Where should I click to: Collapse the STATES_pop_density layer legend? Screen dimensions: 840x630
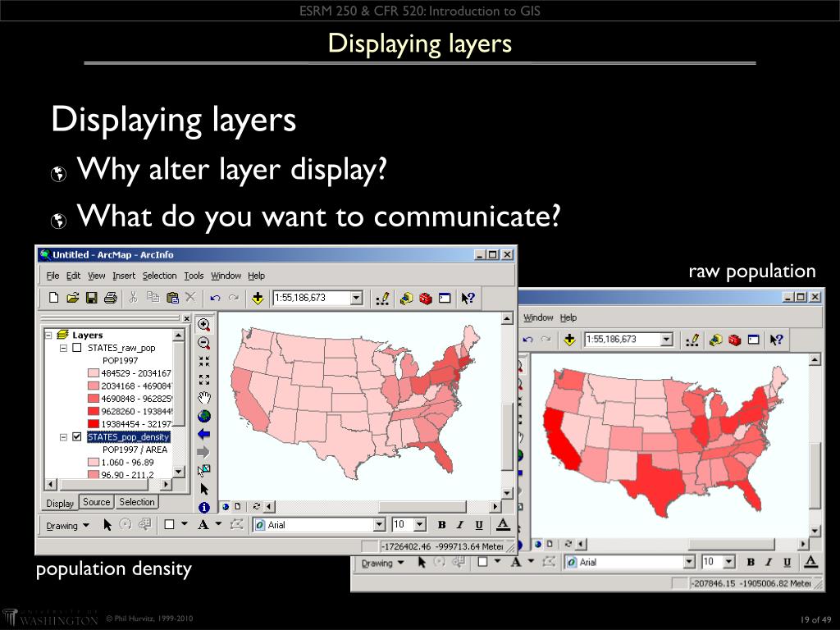pyautogui.click(x=63, y=437)
